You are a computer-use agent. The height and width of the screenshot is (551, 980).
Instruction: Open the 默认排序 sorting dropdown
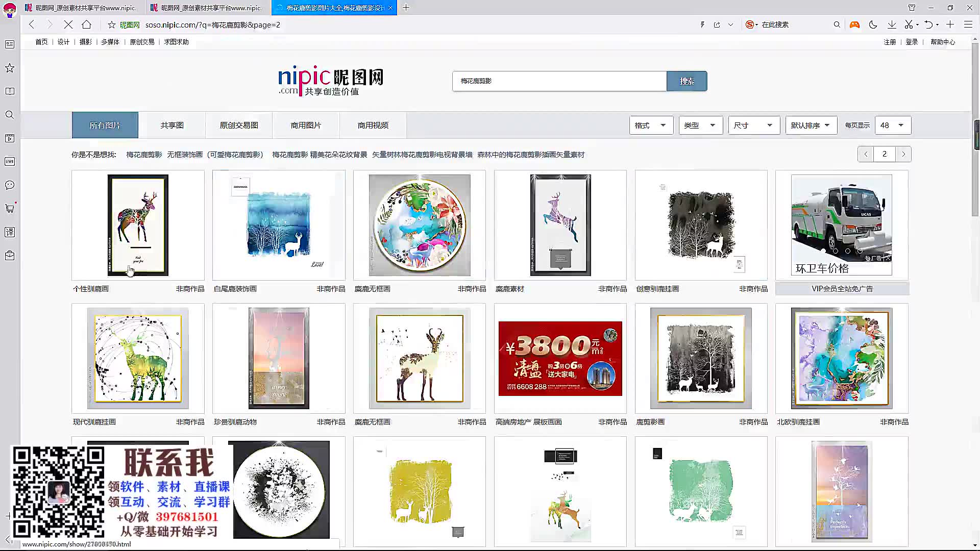click(811, 125)
